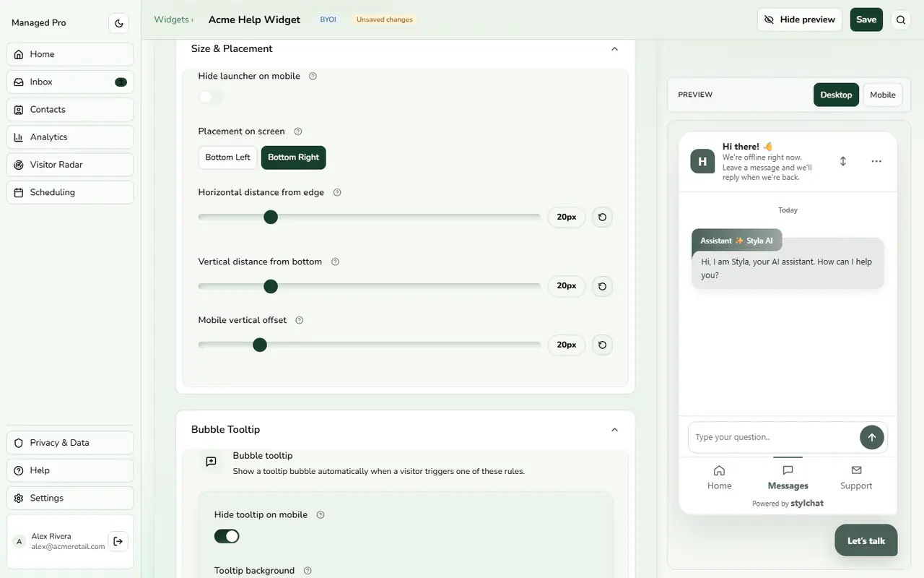
Task: Open the search magnifier icon
Action: [x=901, y=20]
